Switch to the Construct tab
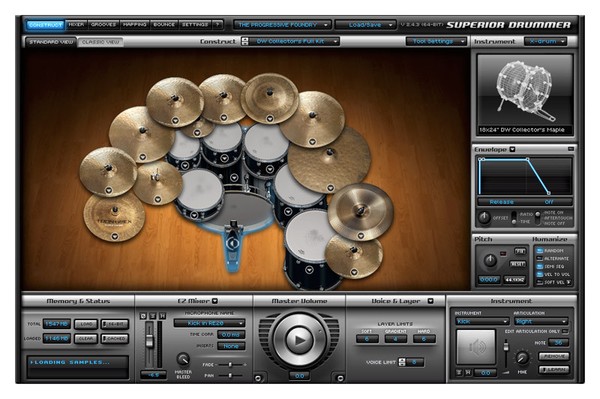600x399 pixels. point(45,25)
